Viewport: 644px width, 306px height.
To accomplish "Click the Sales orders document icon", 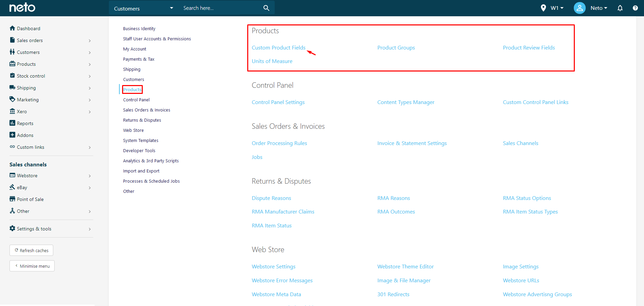I will (x=13, y=40).
